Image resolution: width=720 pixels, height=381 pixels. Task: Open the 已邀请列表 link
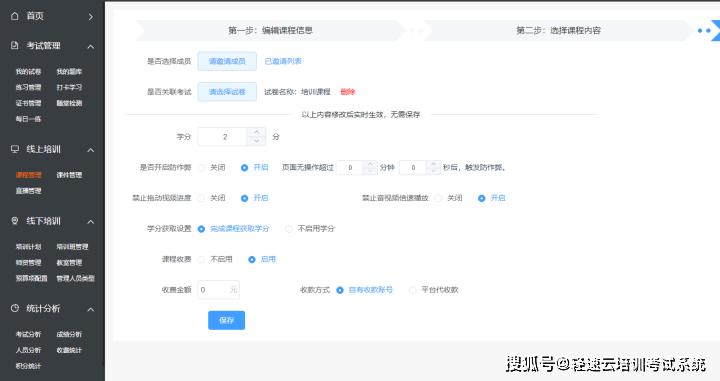pyautogui.click(x=283, y=61)
